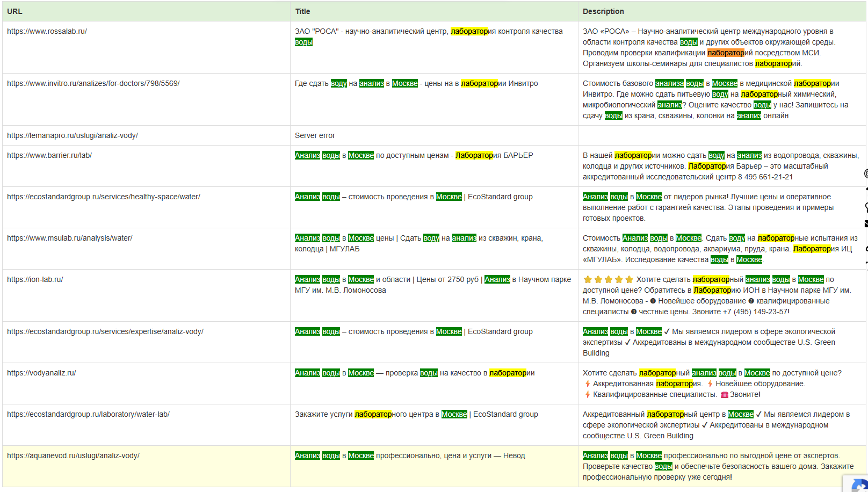Click the Title column header
868x492 pixels.
(x=302, y=11)
